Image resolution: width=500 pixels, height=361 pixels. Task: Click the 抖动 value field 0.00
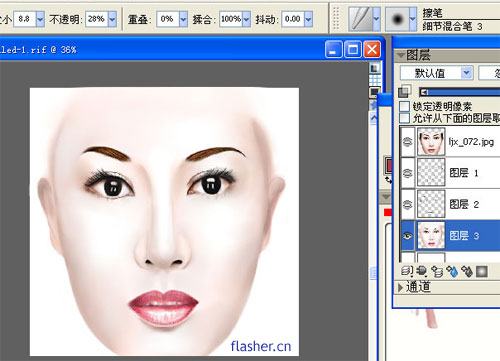[x=293, y=19]
